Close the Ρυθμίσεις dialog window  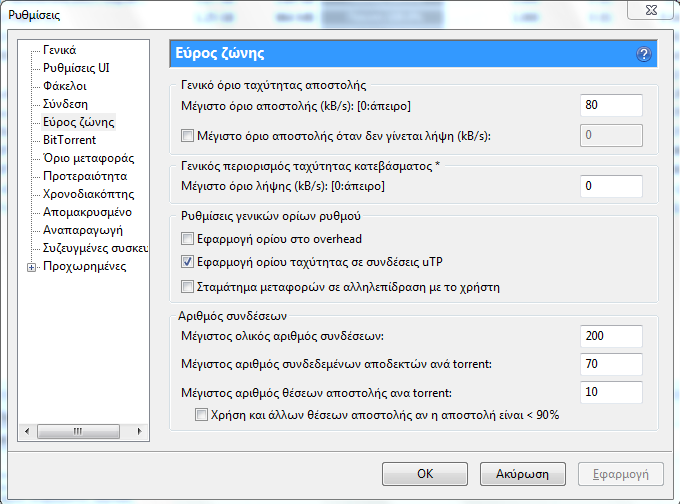pos(651,10)
